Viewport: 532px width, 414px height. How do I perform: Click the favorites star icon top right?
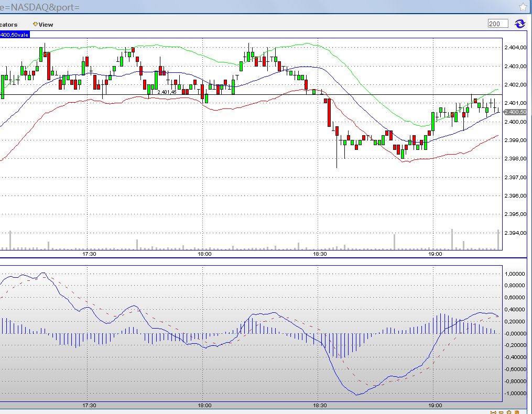tap(523, 7)
